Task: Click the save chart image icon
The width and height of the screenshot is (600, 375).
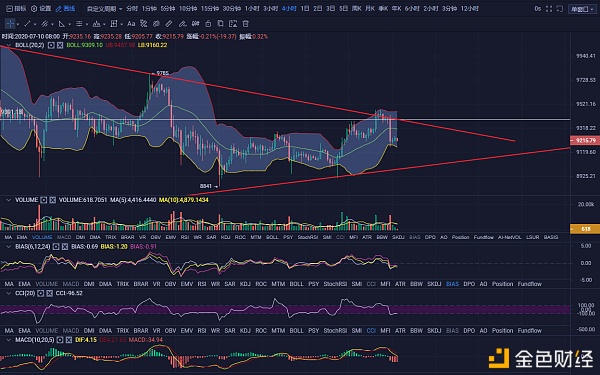Action: pos(233,24)
